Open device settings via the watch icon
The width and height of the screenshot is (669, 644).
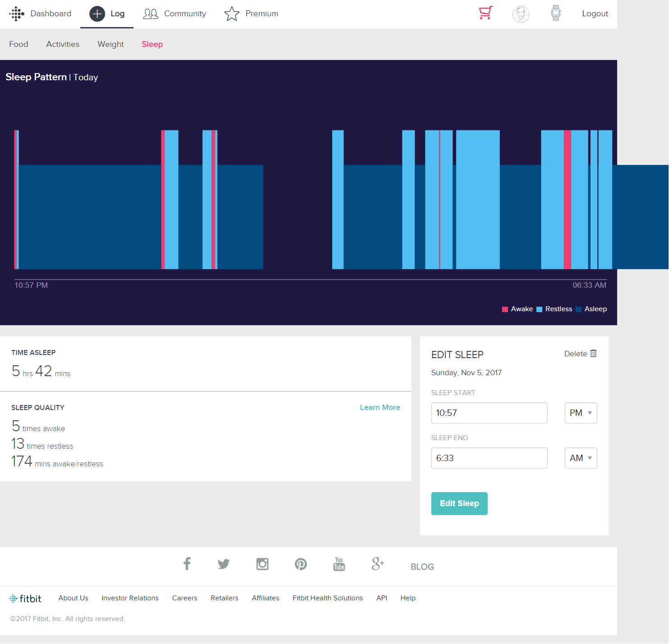tap(555, 14)
